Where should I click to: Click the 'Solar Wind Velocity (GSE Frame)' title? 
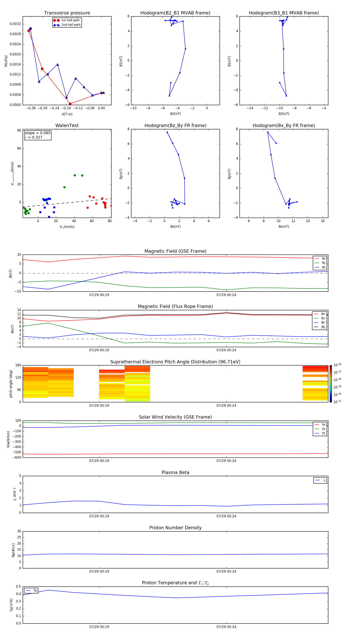click(175, 417)
